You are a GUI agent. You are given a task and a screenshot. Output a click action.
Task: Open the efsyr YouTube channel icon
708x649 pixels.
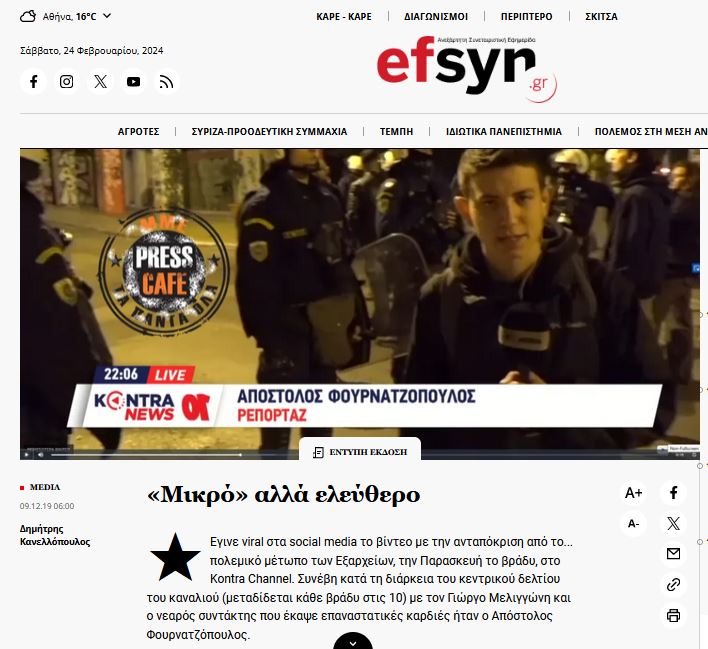click(133, 82)
